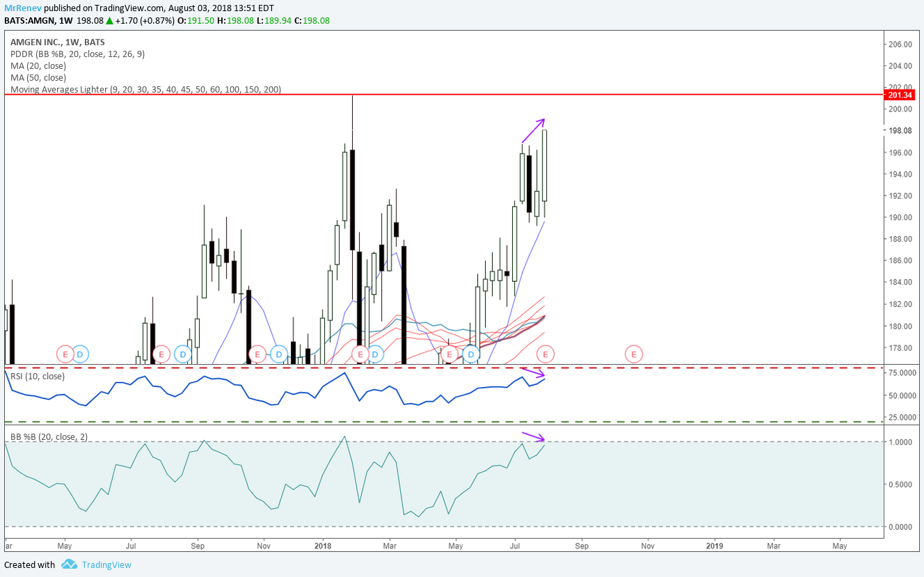Open the earnings E marker before May 2018
Image resolution: width=924 pixels, height=577 pixels.
(x=449, y=354)
